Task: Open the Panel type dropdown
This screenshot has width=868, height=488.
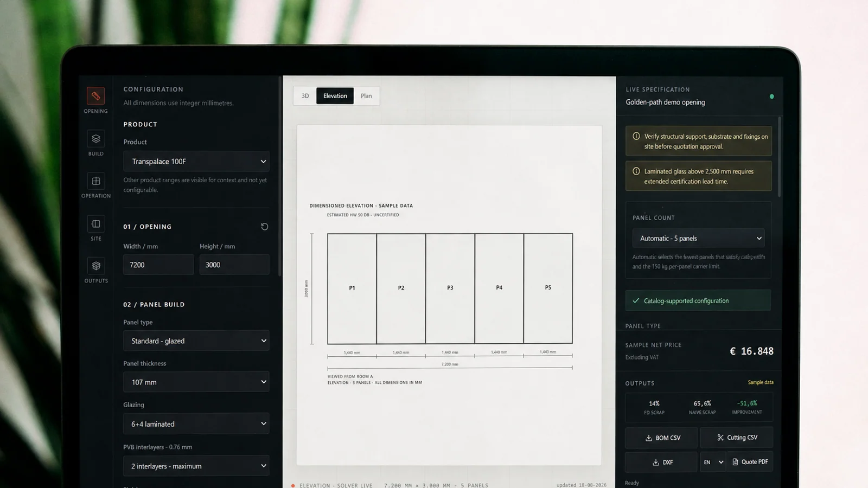Action: click(196, 341)
